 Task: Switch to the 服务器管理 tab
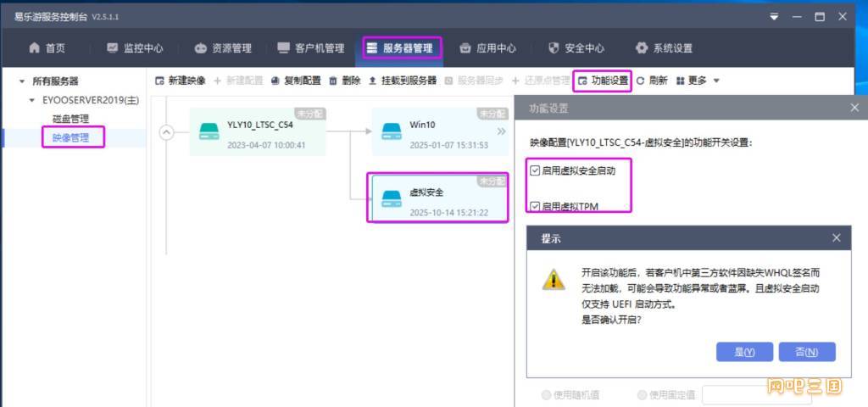pyautogui.click(x=402, y=48)
